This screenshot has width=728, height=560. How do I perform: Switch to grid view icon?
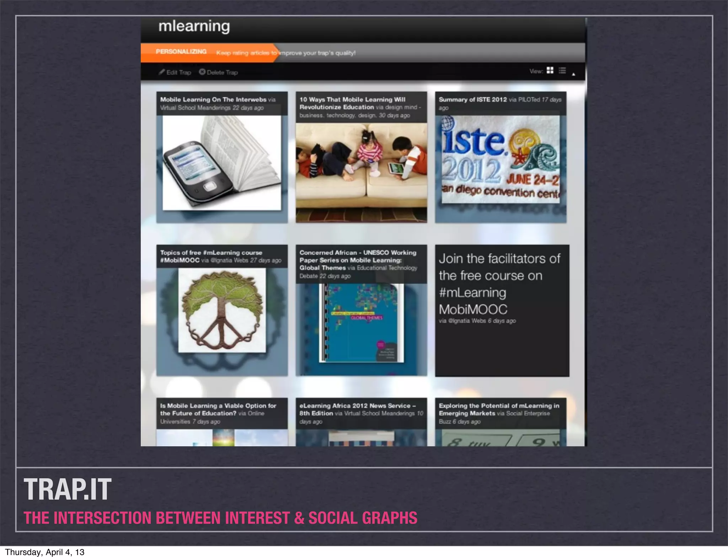[x=550, y=70]
